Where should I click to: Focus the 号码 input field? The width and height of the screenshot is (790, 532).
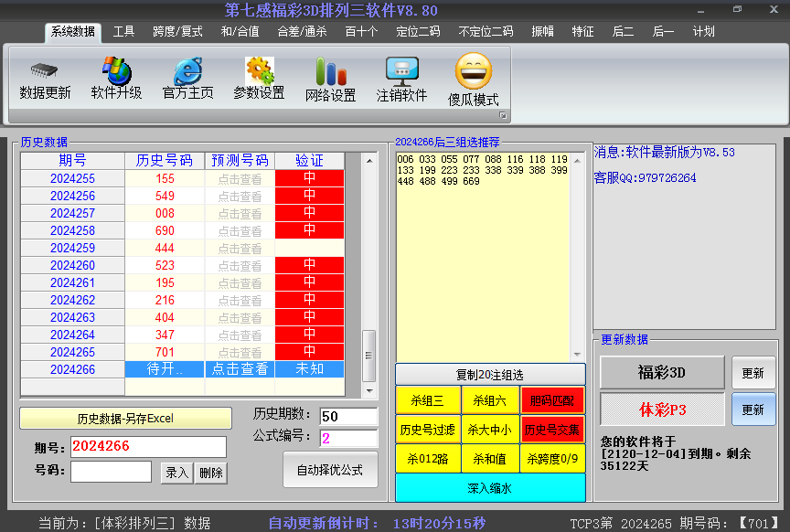click(111, 472)
